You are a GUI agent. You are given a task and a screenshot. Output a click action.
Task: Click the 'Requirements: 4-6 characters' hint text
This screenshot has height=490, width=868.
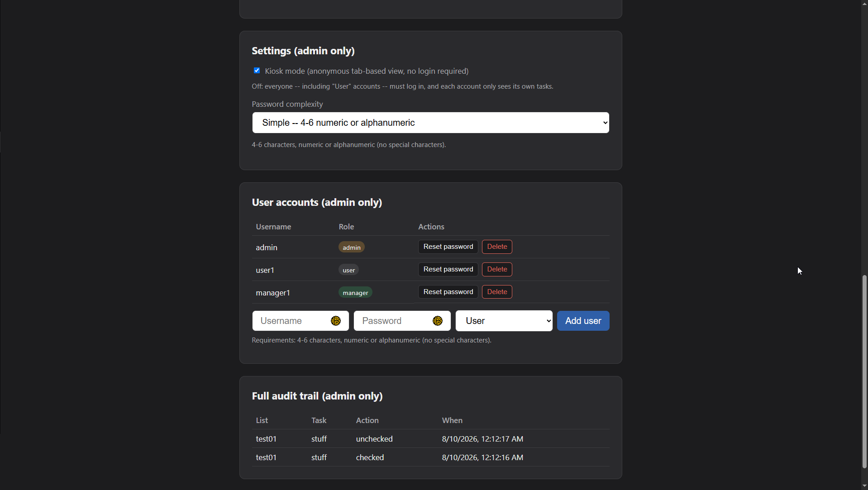[x=372, y=340]
